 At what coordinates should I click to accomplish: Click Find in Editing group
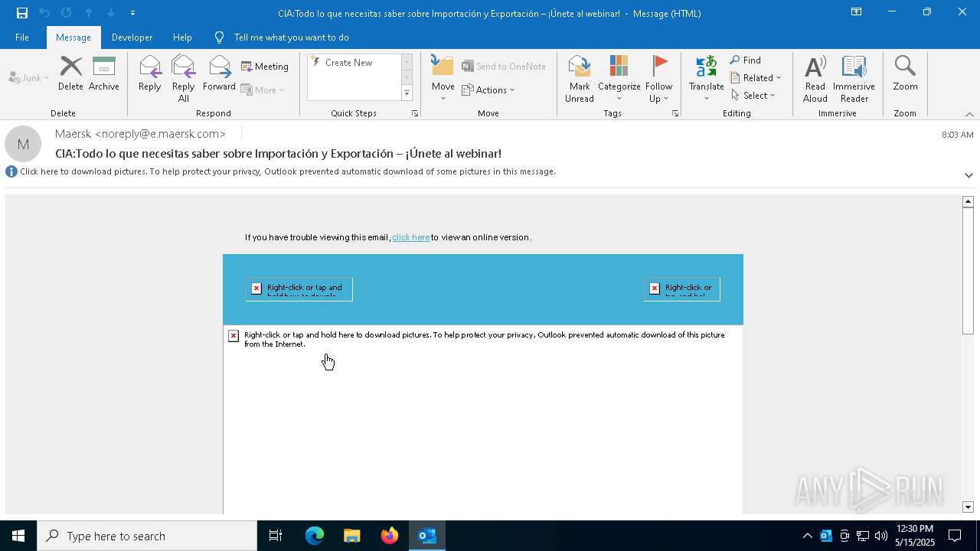pos(746,60)
